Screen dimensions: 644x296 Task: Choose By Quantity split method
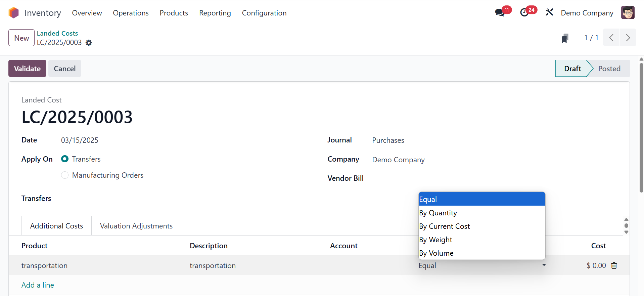tap(438, 213)
